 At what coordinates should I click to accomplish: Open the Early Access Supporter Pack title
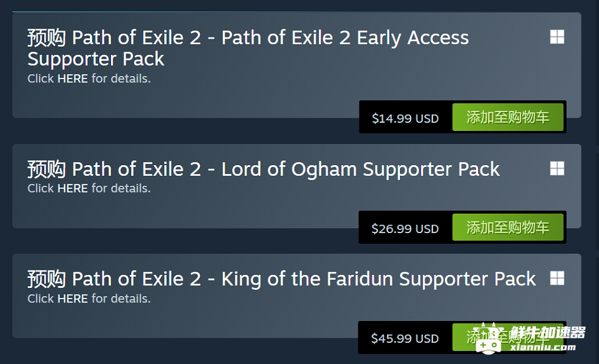tap(248, 48)
